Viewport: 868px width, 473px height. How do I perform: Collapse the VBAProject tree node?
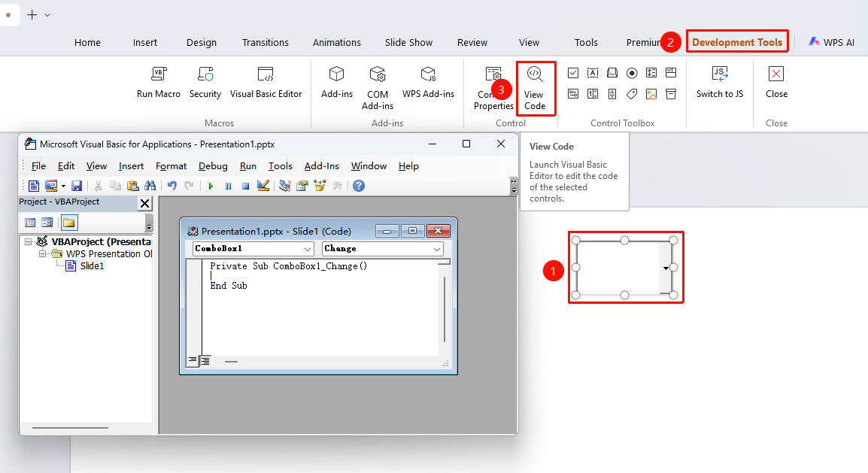pos(29,241)
